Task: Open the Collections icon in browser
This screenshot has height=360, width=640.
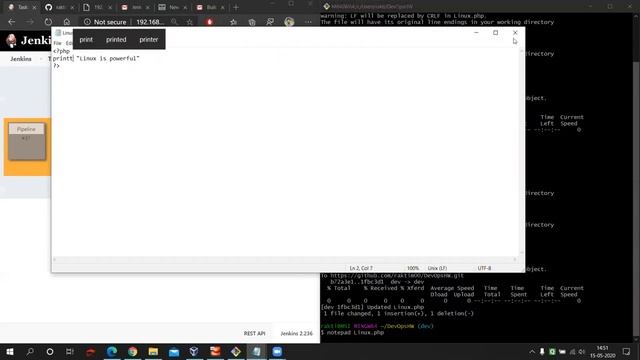Action: (x=252, y=22)
